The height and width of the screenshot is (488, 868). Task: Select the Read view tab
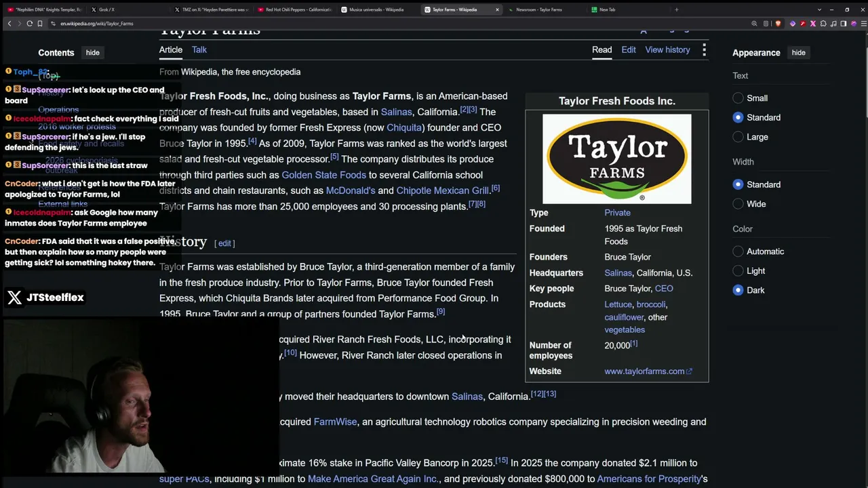click(601, 49)
